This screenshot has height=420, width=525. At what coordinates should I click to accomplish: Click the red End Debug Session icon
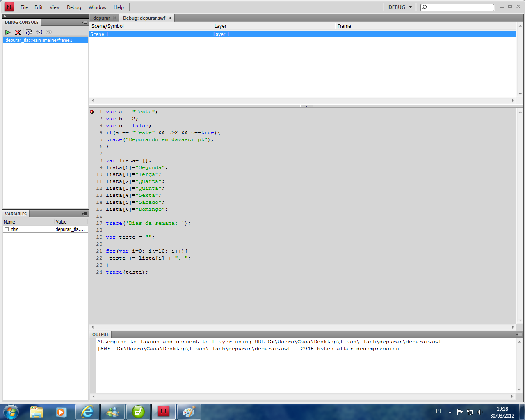point(18,32)
